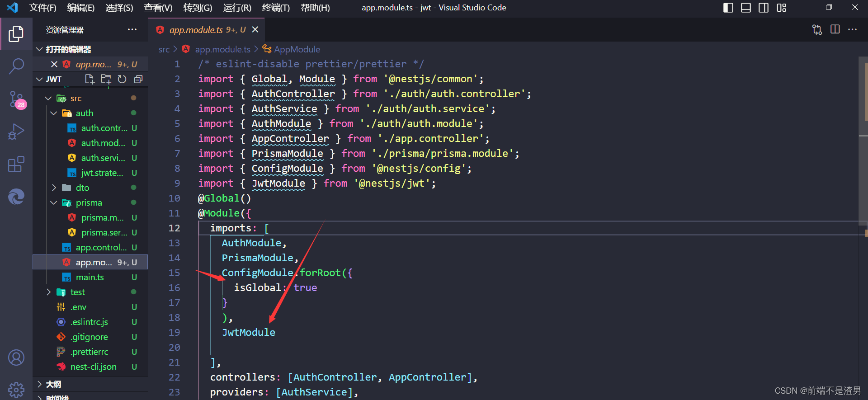Open jwt.strate... file in tree

(x=90, y=173)
